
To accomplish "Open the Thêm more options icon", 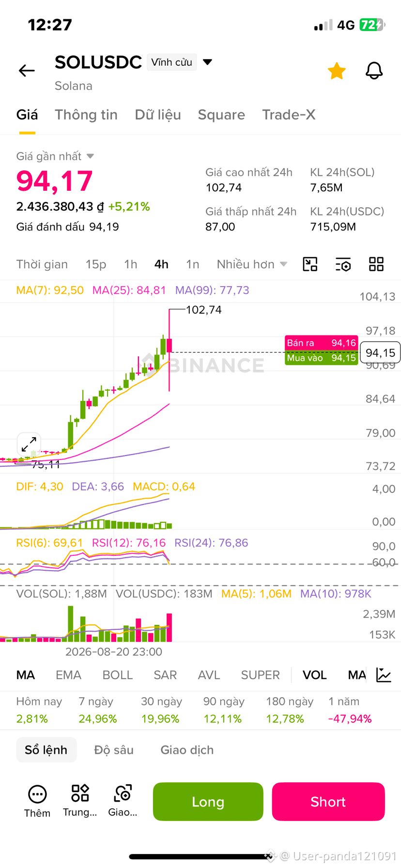I will (37, 801).
